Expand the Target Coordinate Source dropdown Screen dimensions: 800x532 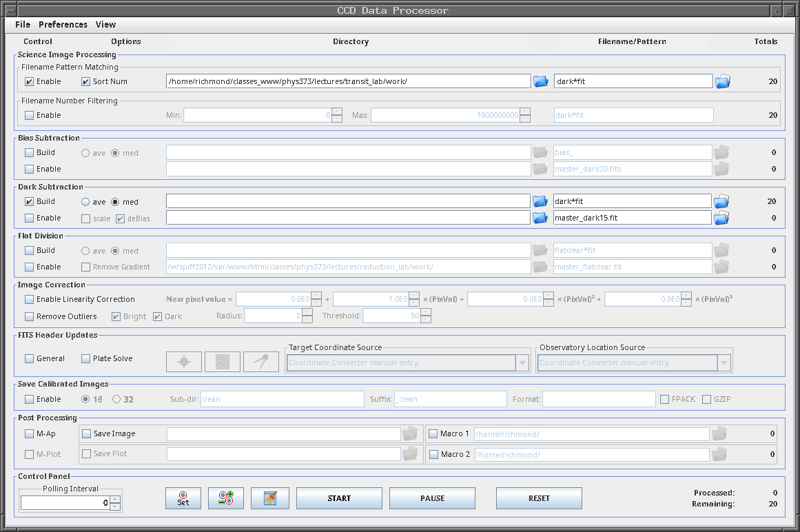point(522,362)
